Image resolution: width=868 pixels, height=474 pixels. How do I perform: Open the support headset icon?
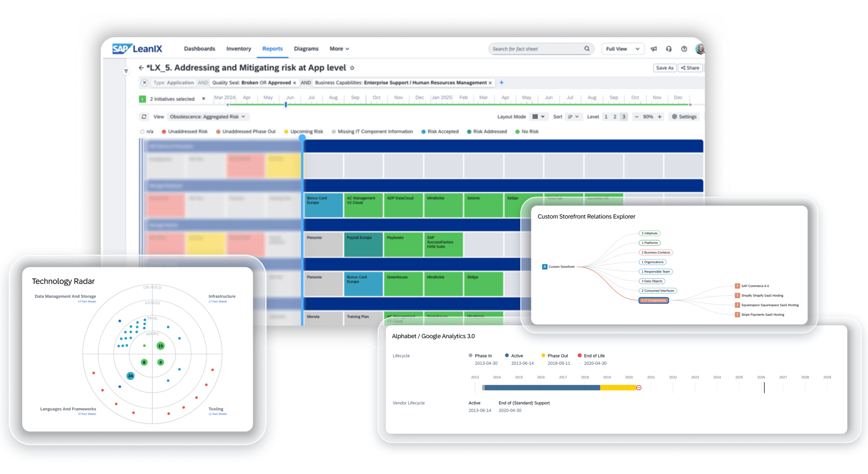[669, 49]
